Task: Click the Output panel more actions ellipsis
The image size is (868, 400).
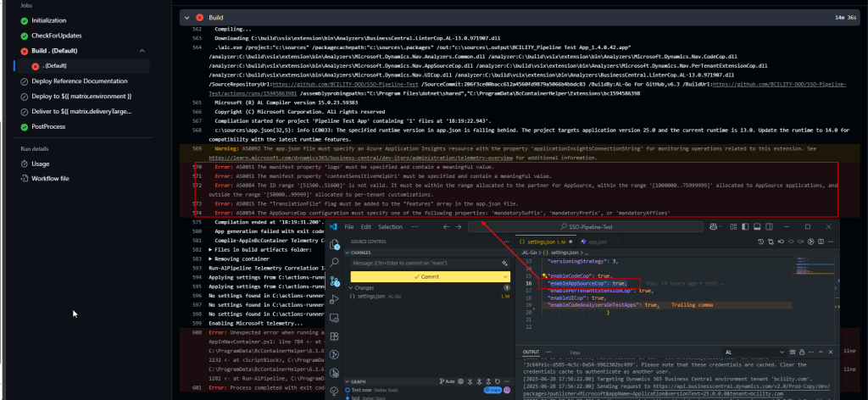Action: tap(810, 353)
